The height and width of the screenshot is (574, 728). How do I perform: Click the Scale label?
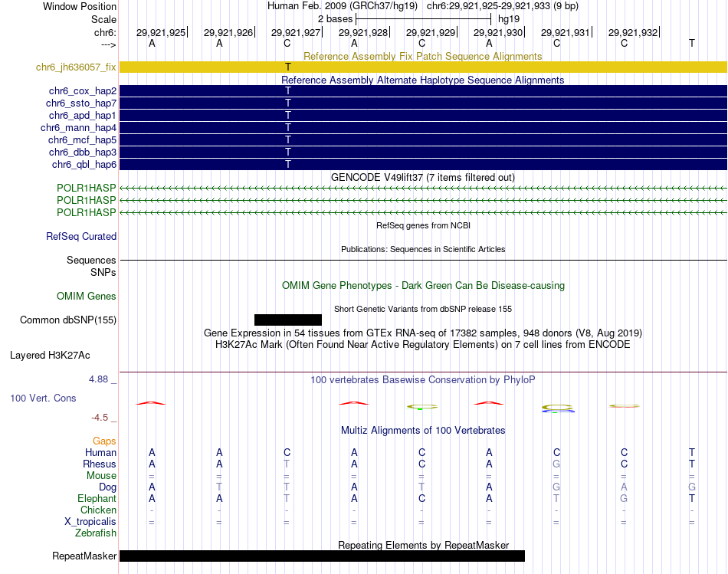pyautogui.click(x=103, y=19)
